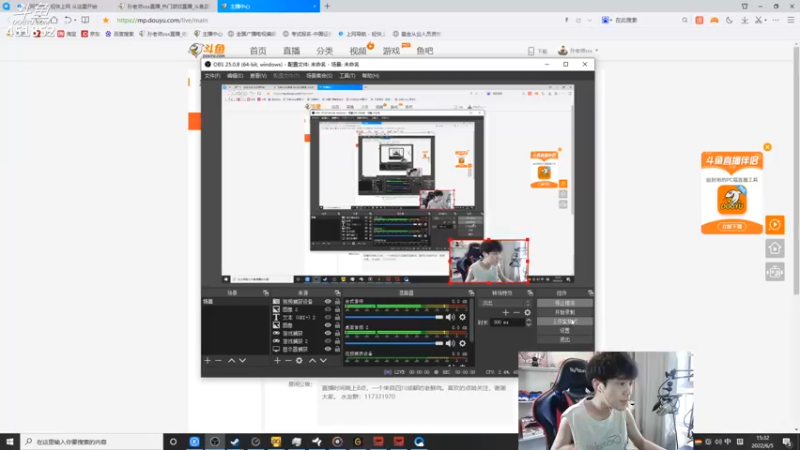Click the orange play button on right sidebar
Image resolution: width=800 pixels, height=450 pixels.
(x=775, y=224)
